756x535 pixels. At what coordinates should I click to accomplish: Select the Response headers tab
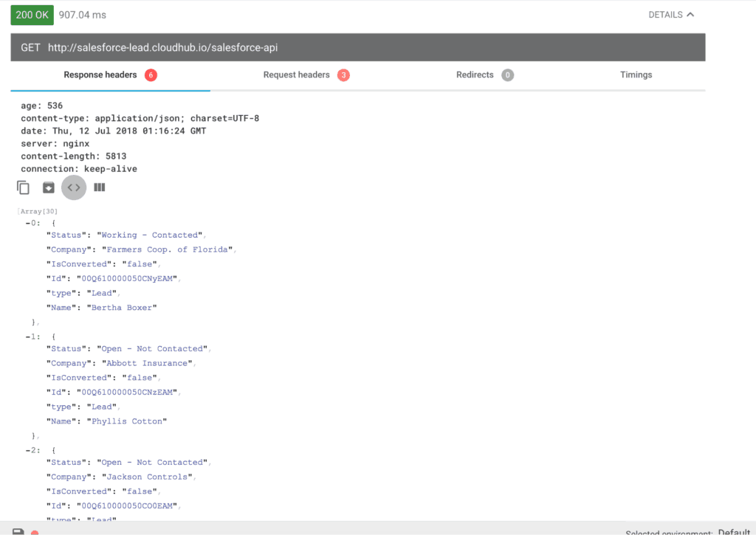[x=100, y=75]
